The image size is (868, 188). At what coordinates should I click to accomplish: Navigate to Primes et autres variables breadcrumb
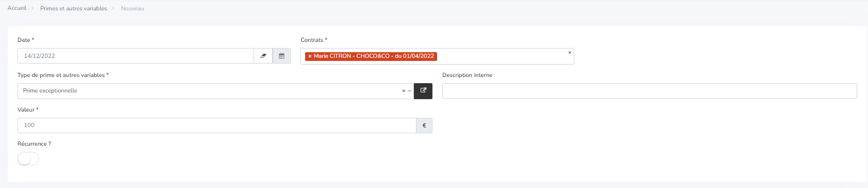[74, 8]
